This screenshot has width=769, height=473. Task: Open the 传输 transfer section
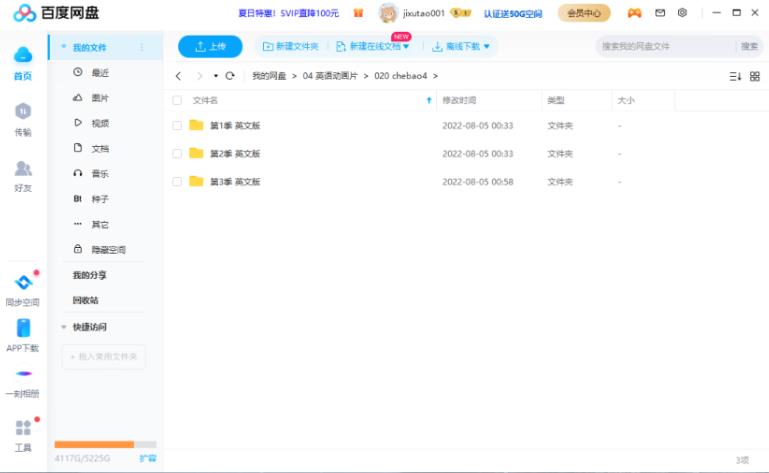[23, 112]
